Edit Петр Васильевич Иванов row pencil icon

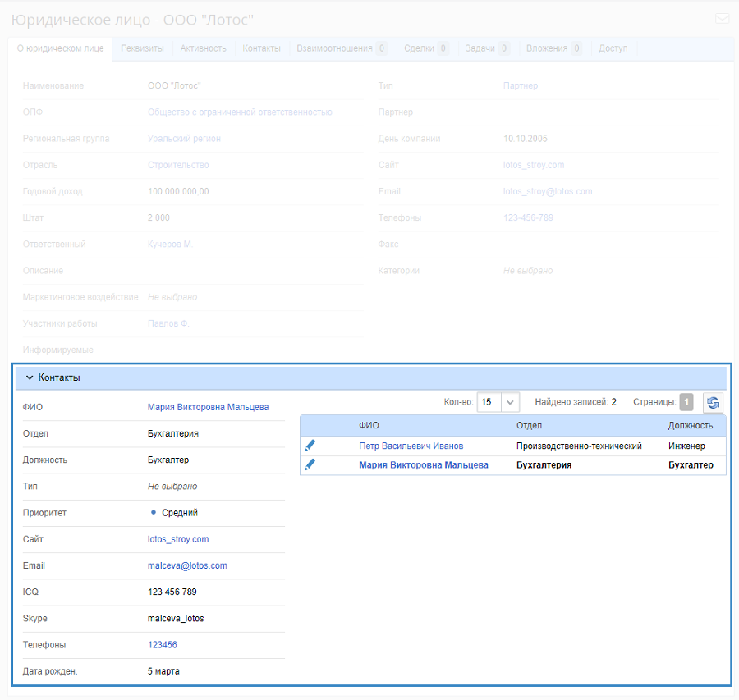pyautogui.click(x=310, y=446)
